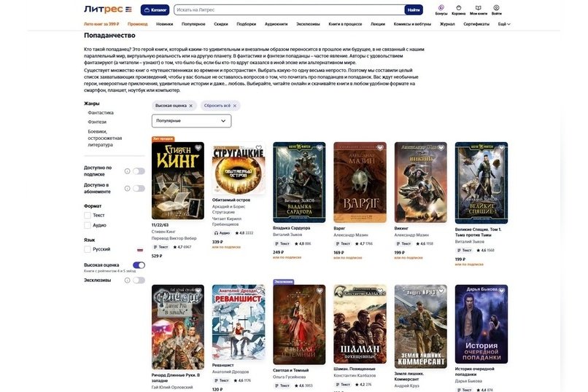Remove the Высокая оценка filter chip
The image size is (588, 392).
pyautogui.click(x=190, y=106)
